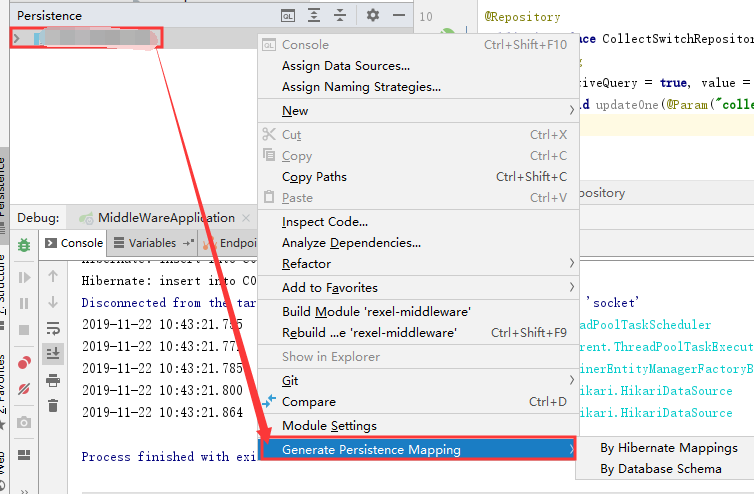This screenshot has height=494, width=754.
Task: Click the 'Process finished with exit' console line
Action: pyautogui.click(x=168, y=456)
